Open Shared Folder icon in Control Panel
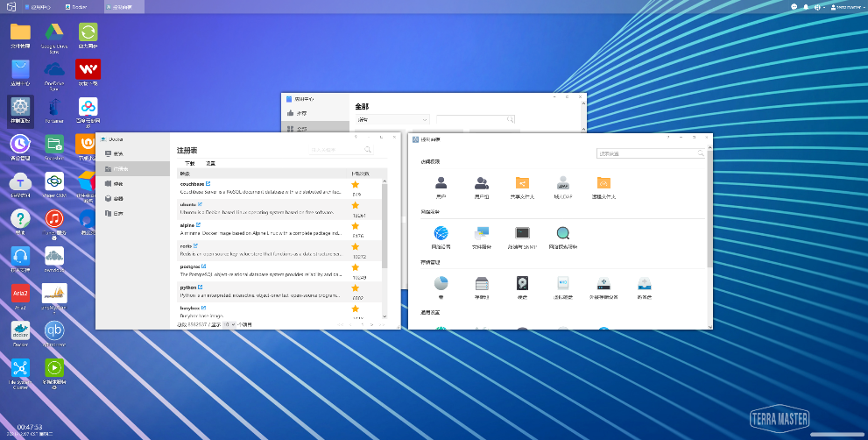This screenshot has width=868, height=440. (522, 183)
